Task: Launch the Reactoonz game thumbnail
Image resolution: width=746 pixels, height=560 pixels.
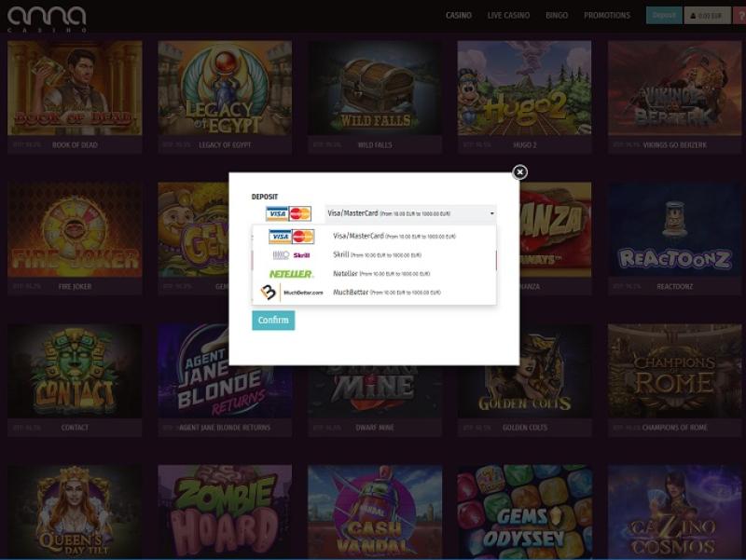Action: click(675, 230)
